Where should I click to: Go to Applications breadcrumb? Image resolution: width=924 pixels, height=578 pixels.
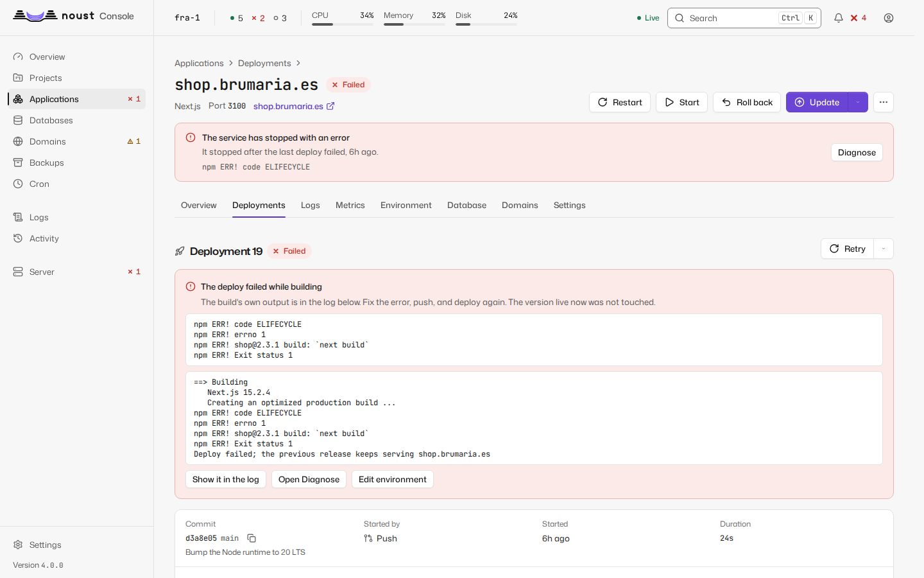coord(199,63)
